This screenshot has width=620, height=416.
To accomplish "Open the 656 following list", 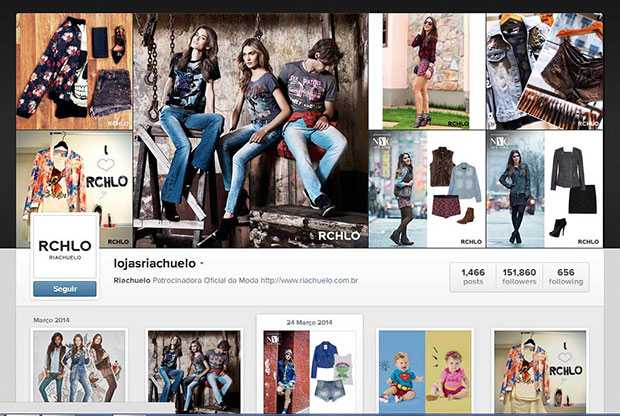I will click(x=566, y=277).
